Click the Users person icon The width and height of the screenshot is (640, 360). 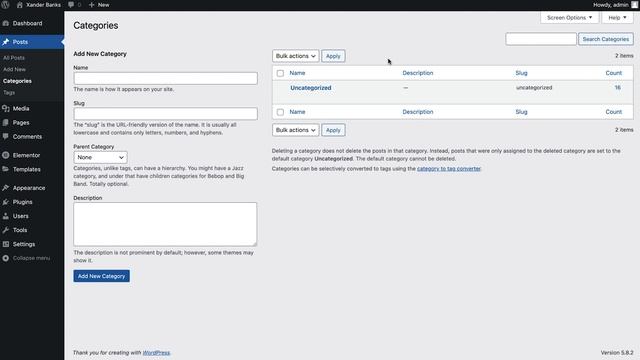point(6,216)
